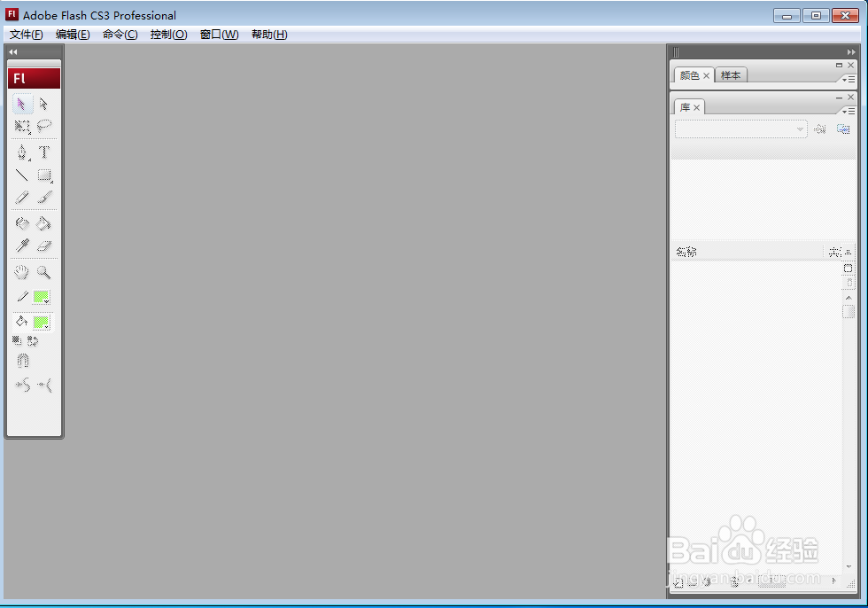Open the color panel options menu

click(x=849, y=80)
